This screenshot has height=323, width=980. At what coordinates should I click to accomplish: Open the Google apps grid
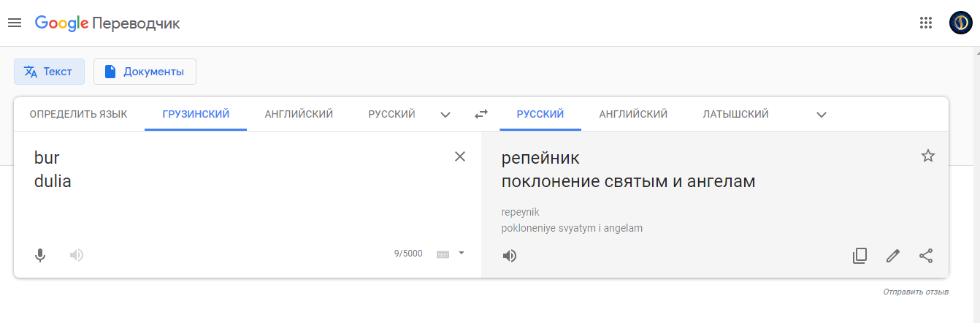(926, 23)
